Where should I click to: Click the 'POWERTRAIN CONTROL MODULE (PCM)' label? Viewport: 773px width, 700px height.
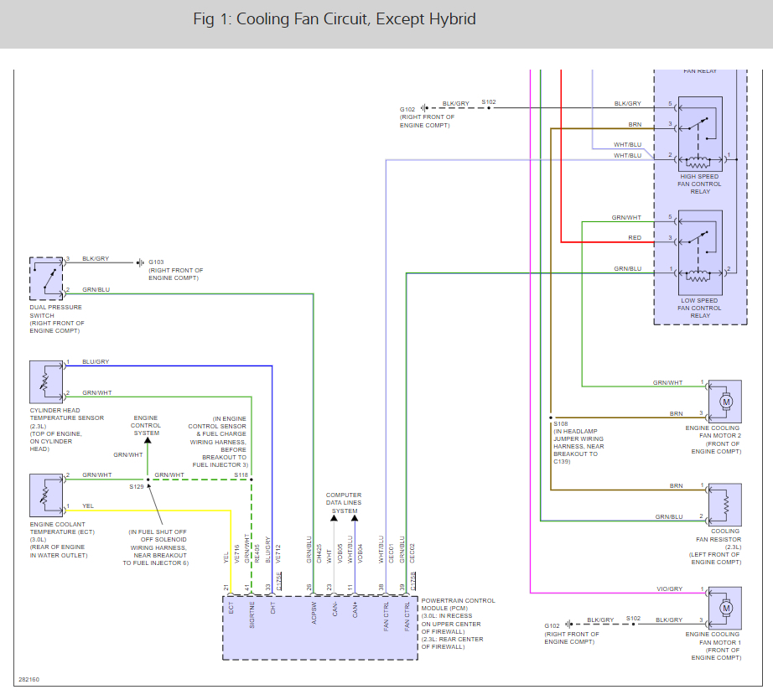click(458, 604)
